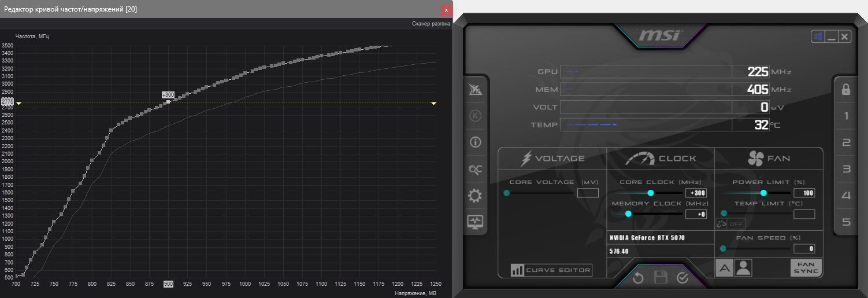Select the highlighted +300 curve point
868x298 pixels.
(x=168, y=102)
